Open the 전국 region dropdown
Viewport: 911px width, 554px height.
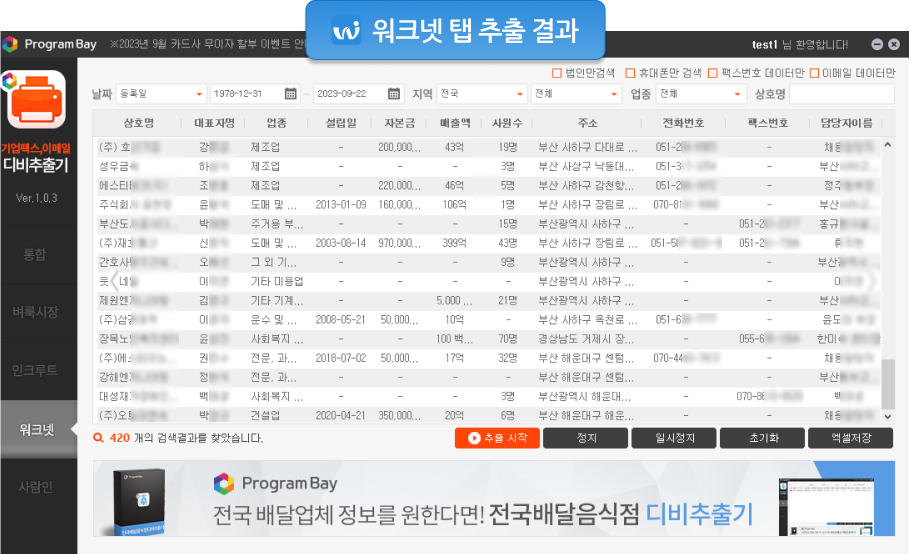click(x=482, y=93)
